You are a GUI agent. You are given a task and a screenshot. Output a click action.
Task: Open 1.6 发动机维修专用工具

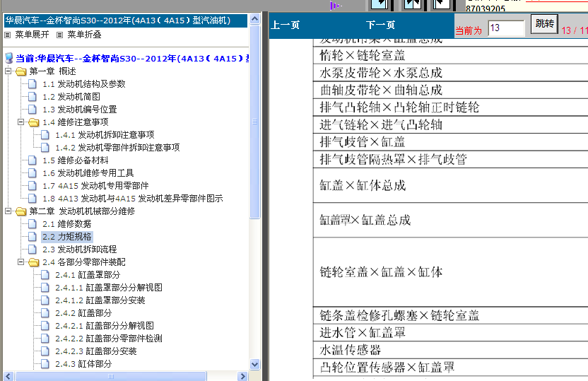click(88, 173)
